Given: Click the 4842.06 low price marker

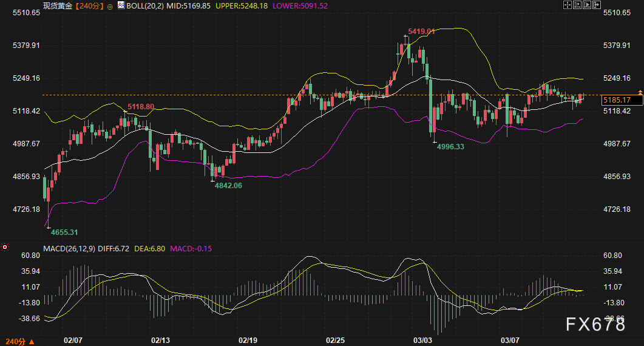Looking at the screenshot, I should pos(228,185).
